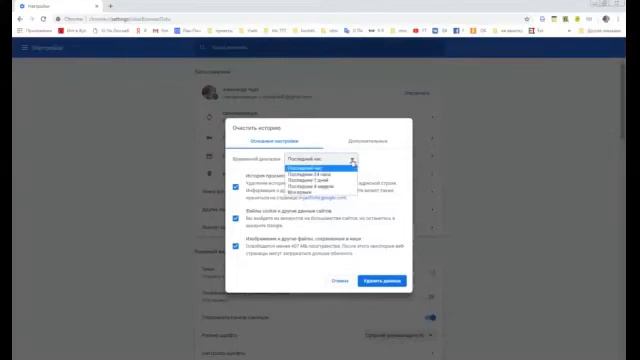Close the Настройки browser tab
The width and height of the screenshot is (640, 360).
tap(97, 6)
